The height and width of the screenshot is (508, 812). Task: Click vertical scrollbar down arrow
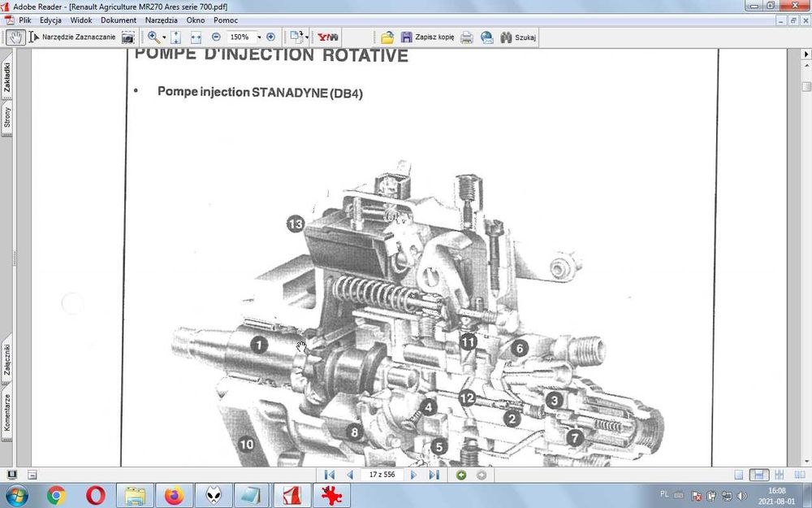coord(806,461)
